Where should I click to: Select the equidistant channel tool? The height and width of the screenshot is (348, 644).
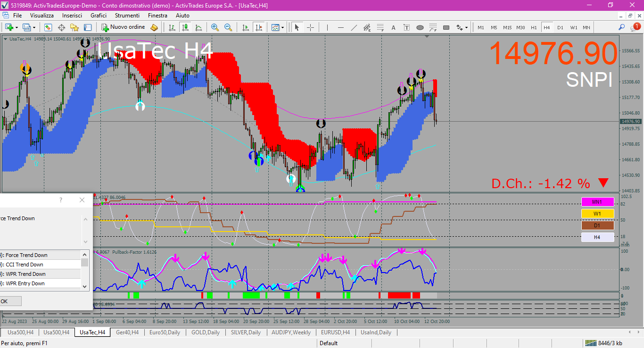click(367, 27)
